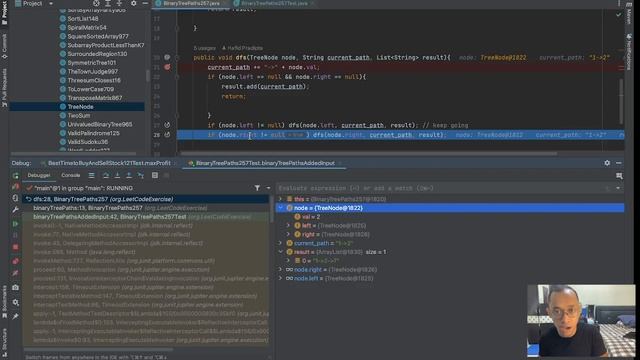640x360 pixels.
Task: Select TreeNode in the project tree
Action: point(80,107)
